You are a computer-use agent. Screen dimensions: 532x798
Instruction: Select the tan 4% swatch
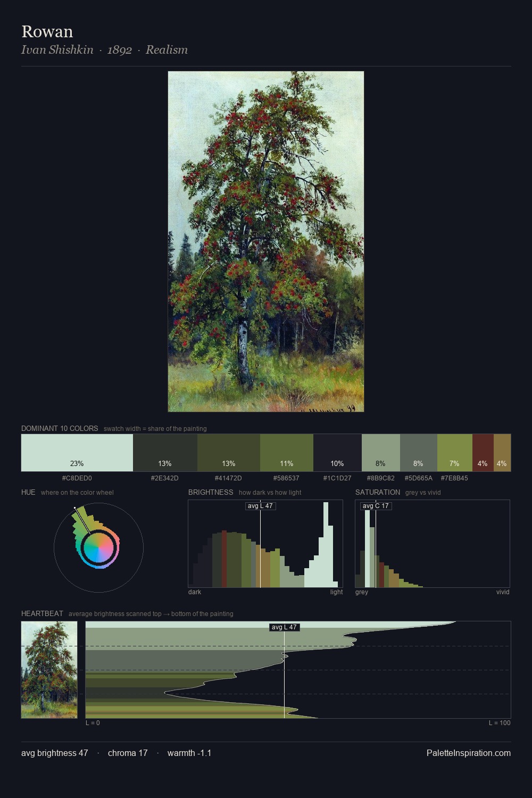pos(502,453)
